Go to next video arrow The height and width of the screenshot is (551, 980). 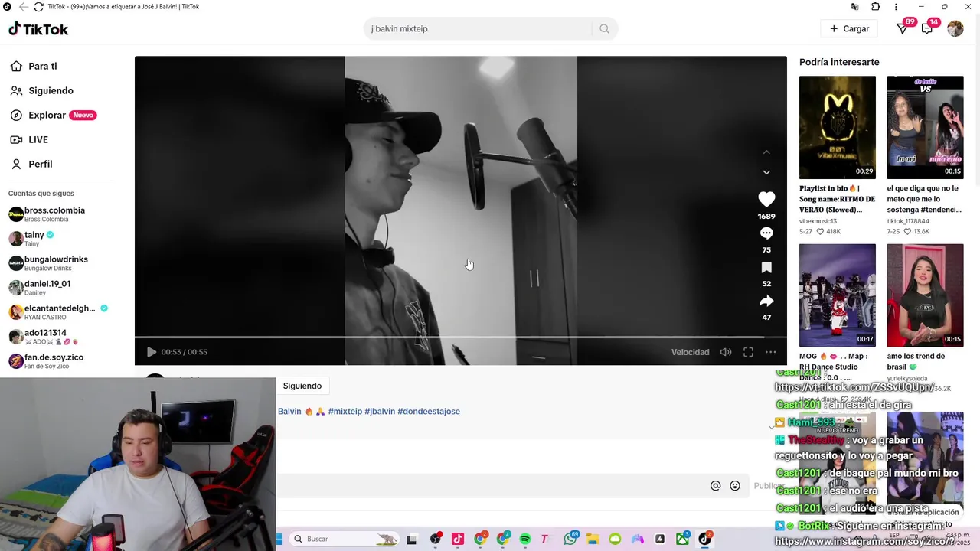point(766,172)
